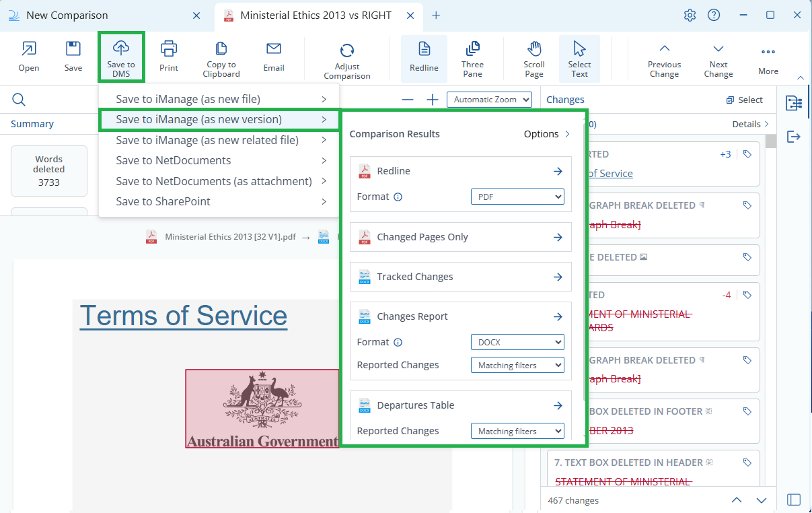
Task: Print the comparison document
Action: pyautogui.click(x=169, y=57)
